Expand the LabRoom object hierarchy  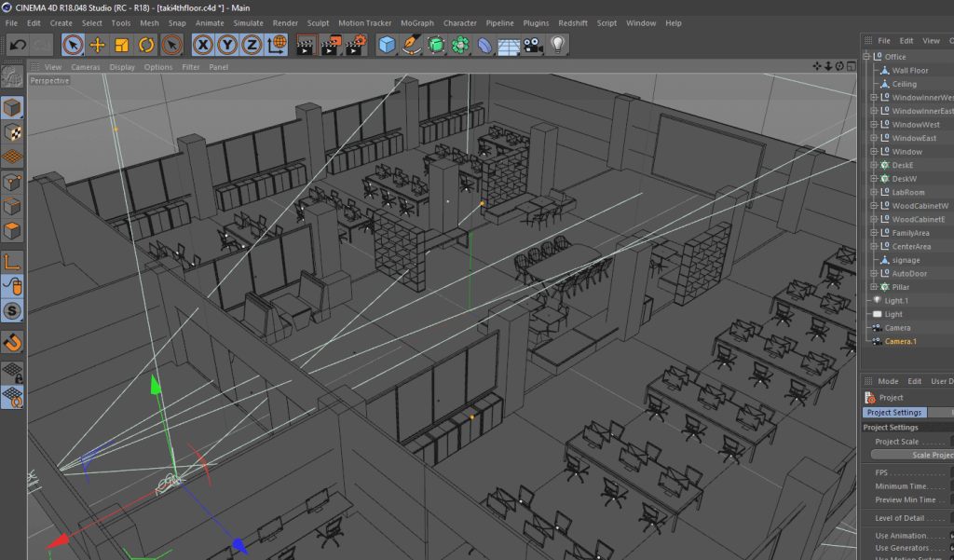coord(873,192)
